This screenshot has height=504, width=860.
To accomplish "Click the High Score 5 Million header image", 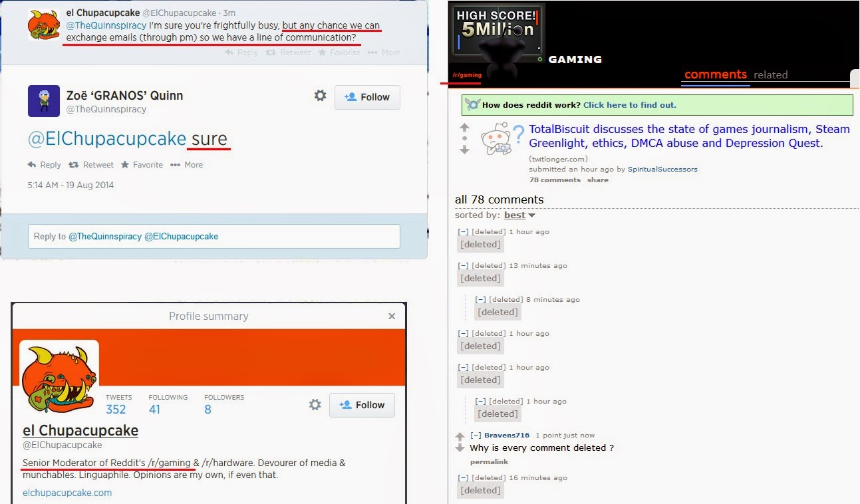I will [x=498, y=30].
